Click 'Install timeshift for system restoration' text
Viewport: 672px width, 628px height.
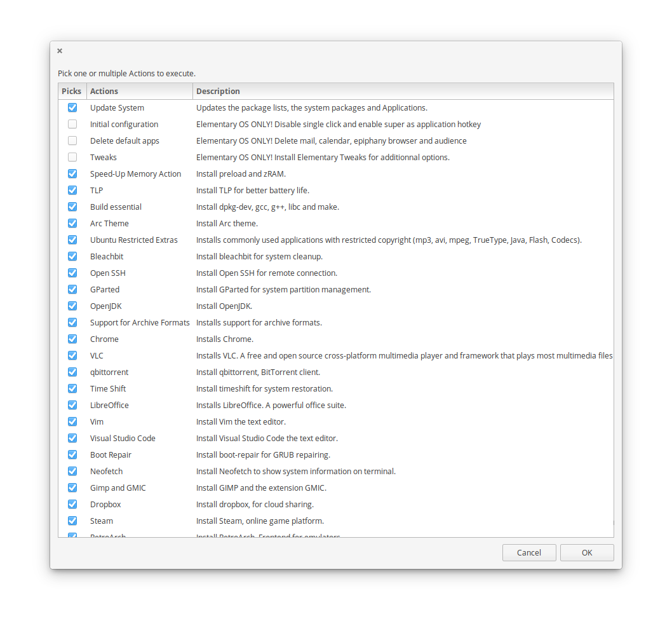pyautogui.click(x=264, y=388)
